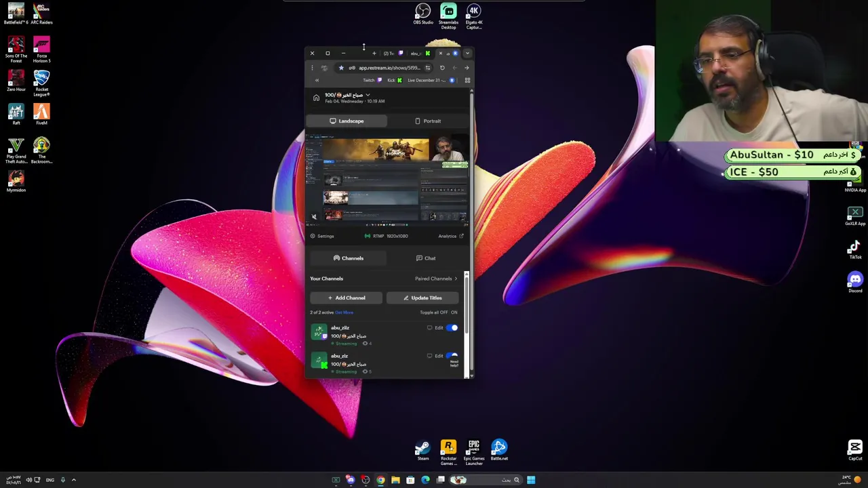Toggle off Kick abu_ziz channel
The height and width of the screenshot is (488, 868).
click(452, 355)
